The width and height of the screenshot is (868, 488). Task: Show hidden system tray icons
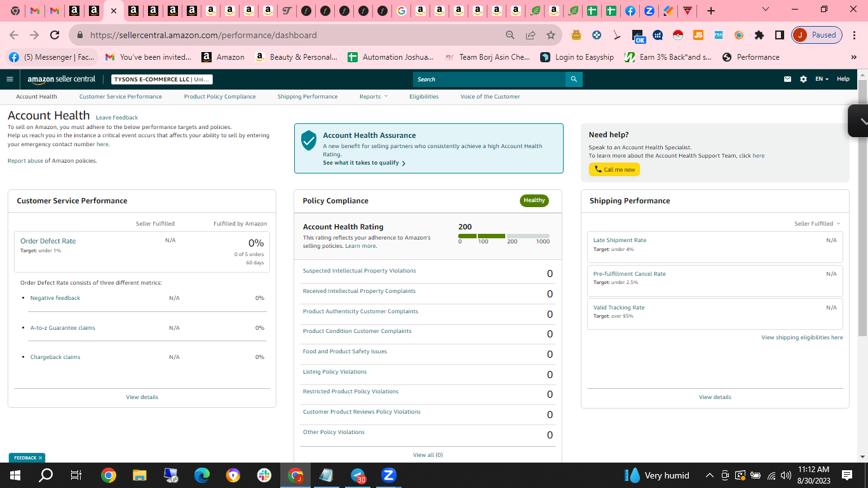(x=710, y=475)
